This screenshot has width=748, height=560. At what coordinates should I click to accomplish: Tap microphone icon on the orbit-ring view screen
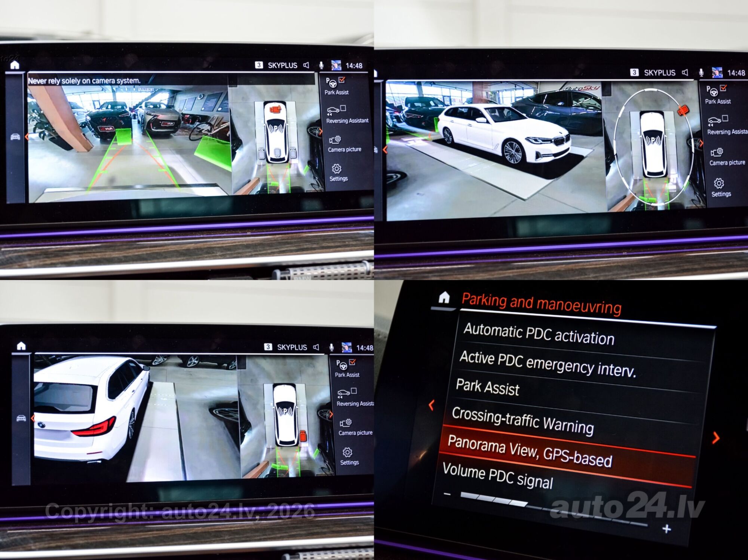click(701, 73)
